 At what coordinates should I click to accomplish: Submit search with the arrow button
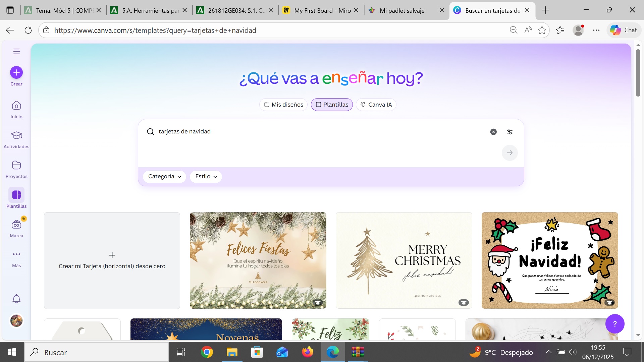[509, 153]
